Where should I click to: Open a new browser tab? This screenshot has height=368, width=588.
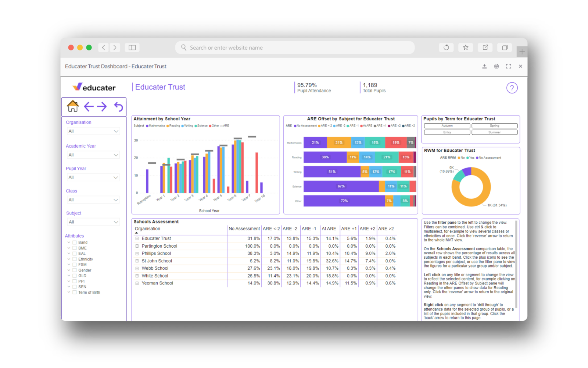[x=522, y=52]
